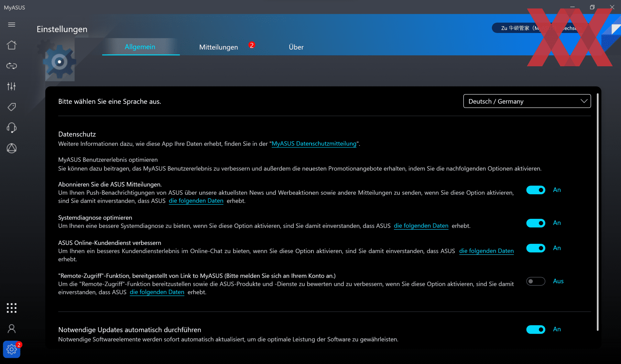Switch to the Allgemein tab
Image resolution: width=621 pixels, height=364 pixels.
[x=140, y=47]
